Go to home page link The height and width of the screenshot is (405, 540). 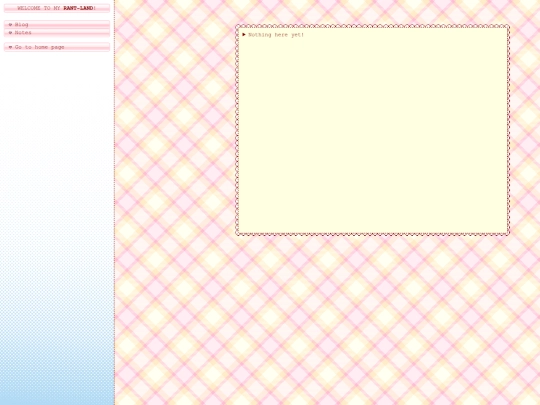click(40, 47)
